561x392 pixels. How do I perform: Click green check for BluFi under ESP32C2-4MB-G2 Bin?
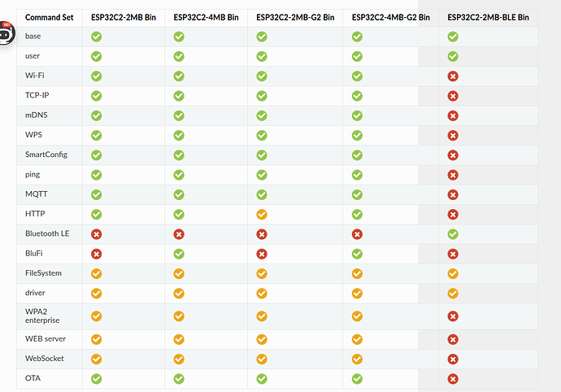pyautogui.click(x=357, y=253)
